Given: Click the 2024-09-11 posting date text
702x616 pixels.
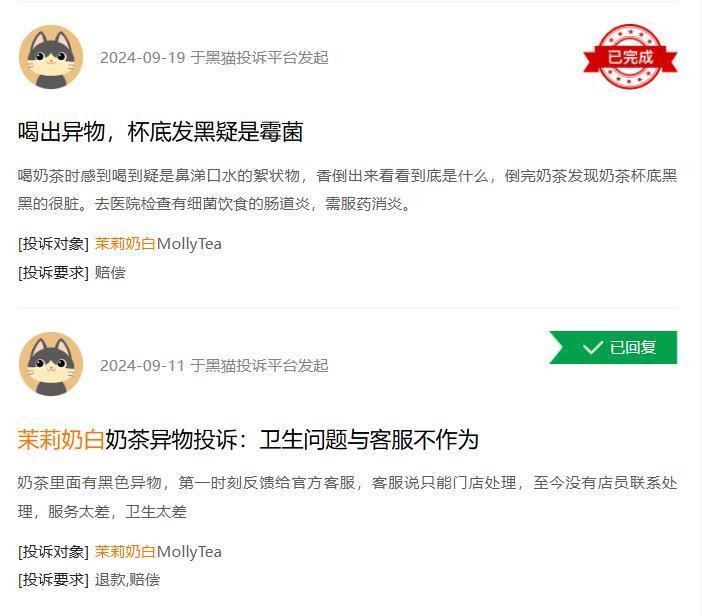Looking at the screenshot, I should (x=142, y=366).
